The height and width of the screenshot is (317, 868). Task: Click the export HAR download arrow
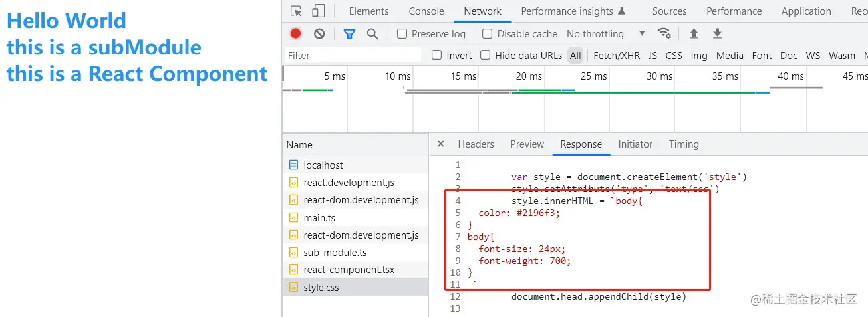pos(717,33)
